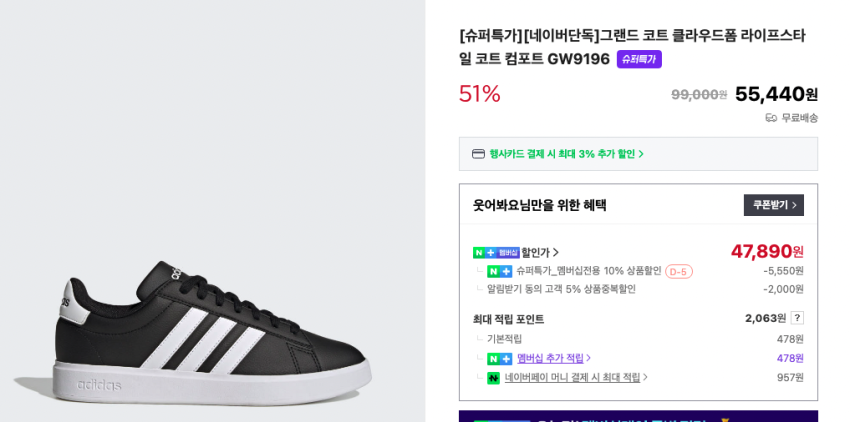850x422 pixels.
Task: Click the question mark help icon for points
Action: click(797, 318)
